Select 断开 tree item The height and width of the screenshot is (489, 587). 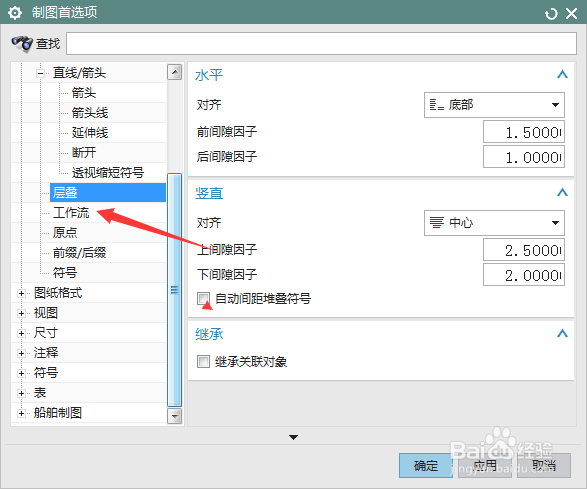(x=84, y=152)
